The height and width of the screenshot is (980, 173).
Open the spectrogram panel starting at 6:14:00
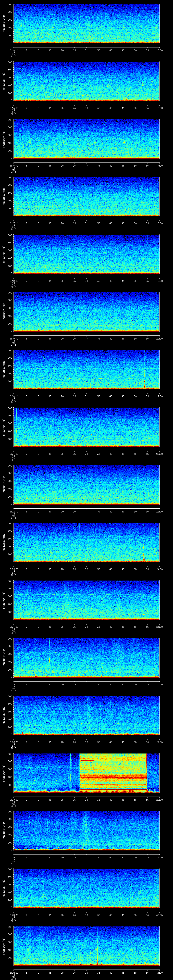pos(87,24)
